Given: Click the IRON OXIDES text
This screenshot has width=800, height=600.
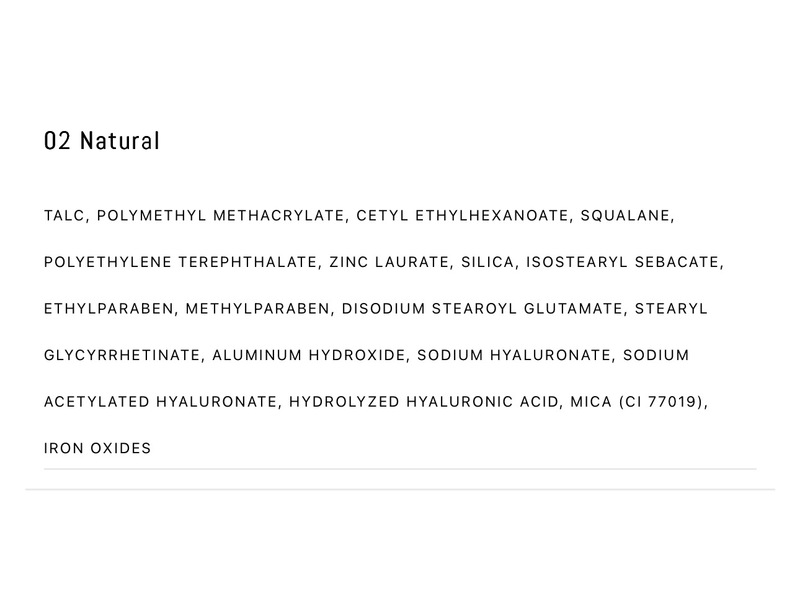Looking at the screenshot, I should pyautogui.click(x=98, y=448).
